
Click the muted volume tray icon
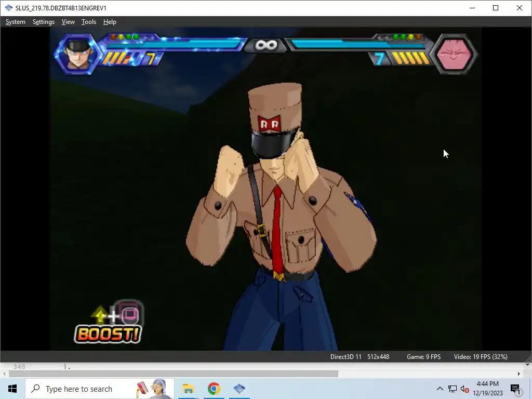pyautogui.click(x=465, y=389)
